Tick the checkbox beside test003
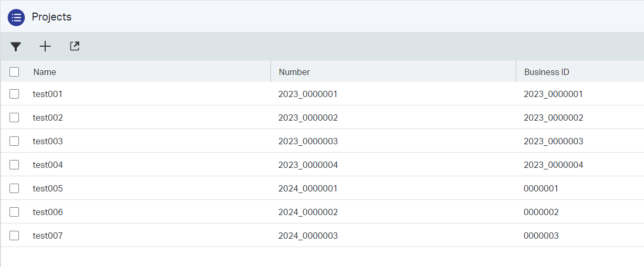644x267 pixels. click(14, 141)
